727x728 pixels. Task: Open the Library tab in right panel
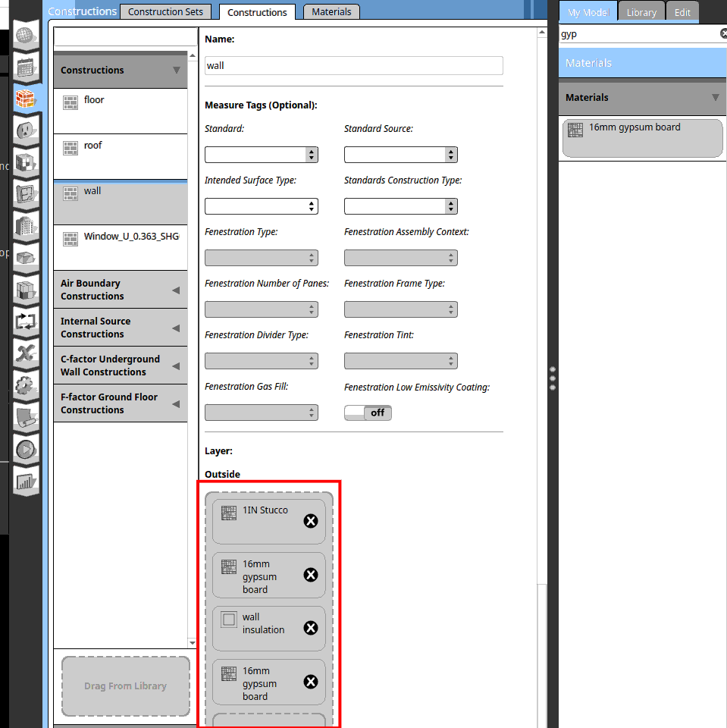tap(641, 13)
